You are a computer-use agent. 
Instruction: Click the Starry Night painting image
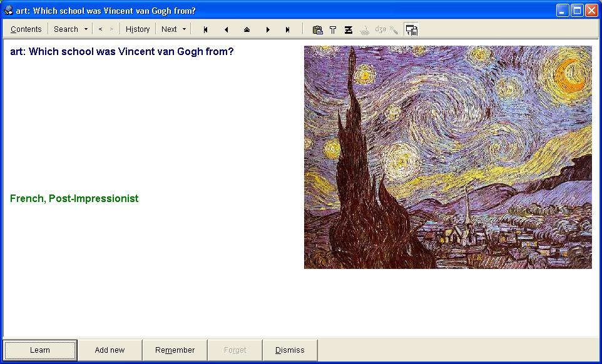coord(447,157)
